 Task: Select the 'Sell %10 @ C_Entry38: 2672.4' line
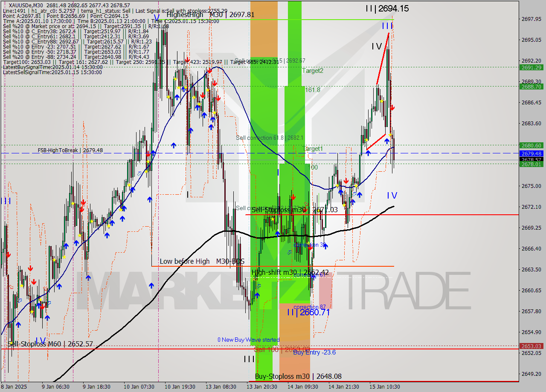pyautogui.click(x=76, y=31)
